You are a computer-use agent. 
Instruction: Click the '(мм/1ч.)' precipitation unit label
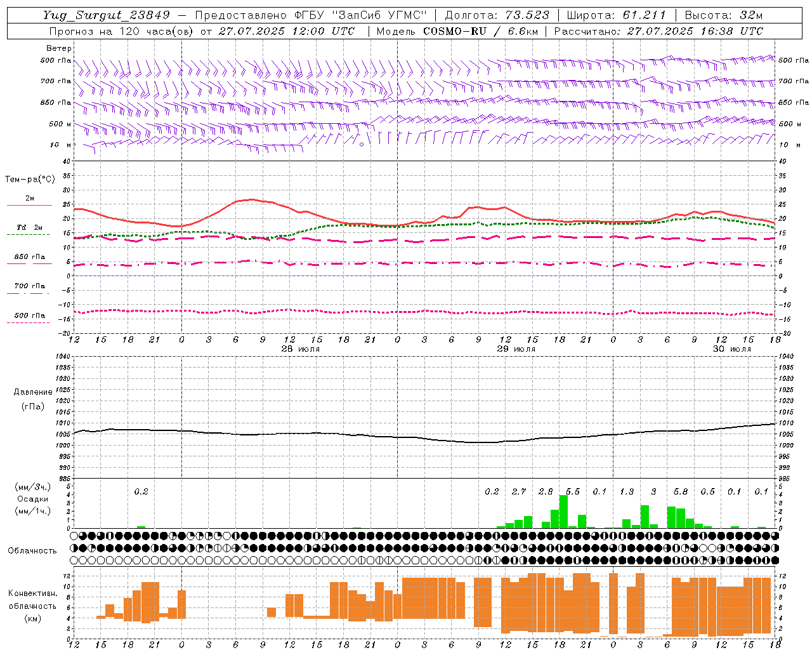coord(33,510)
